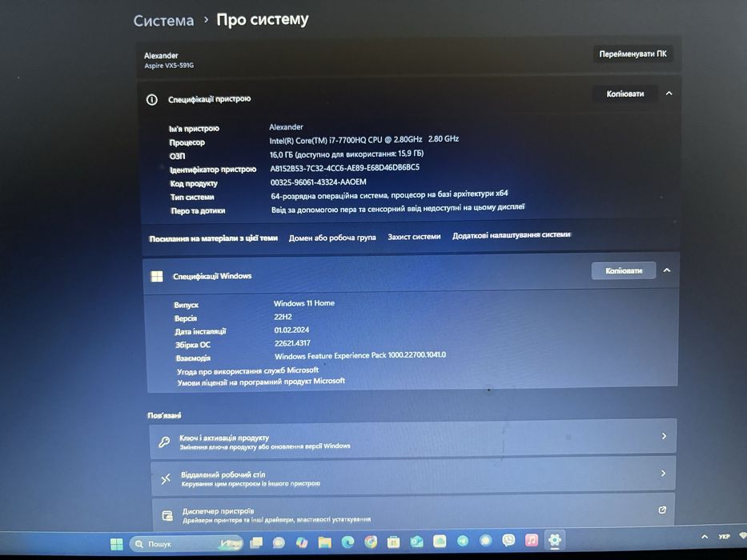The image size is (747, 560).
Task: Click Windows logo beside Специфікації Windows
Action: point(157,276)
